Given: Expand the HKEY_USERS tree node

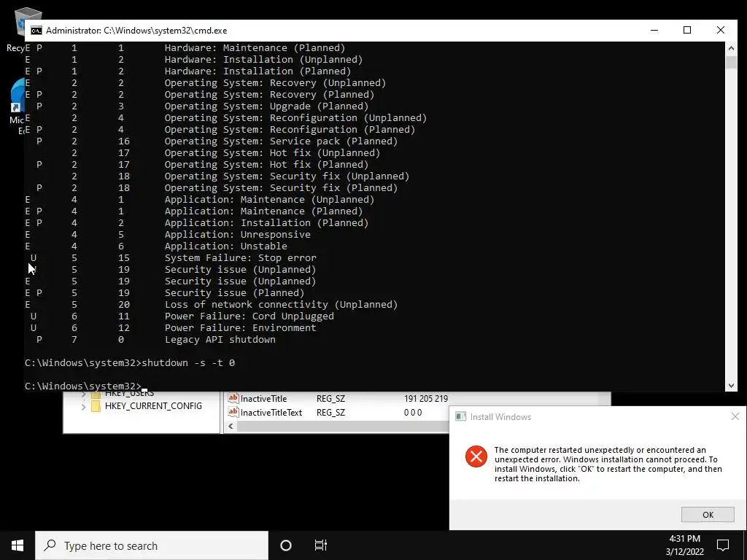Looking at the screenshot, I should (83, 394).
